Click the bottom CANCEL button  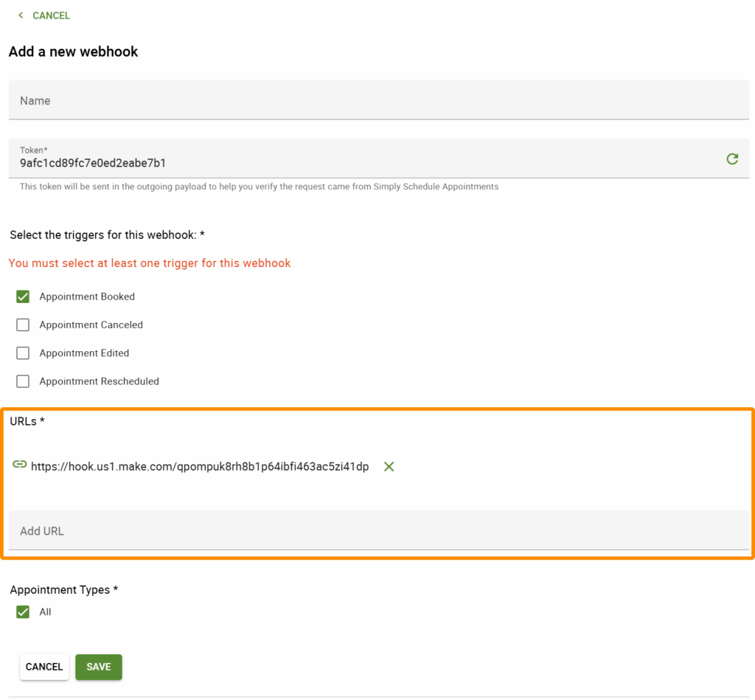point(44,666)
